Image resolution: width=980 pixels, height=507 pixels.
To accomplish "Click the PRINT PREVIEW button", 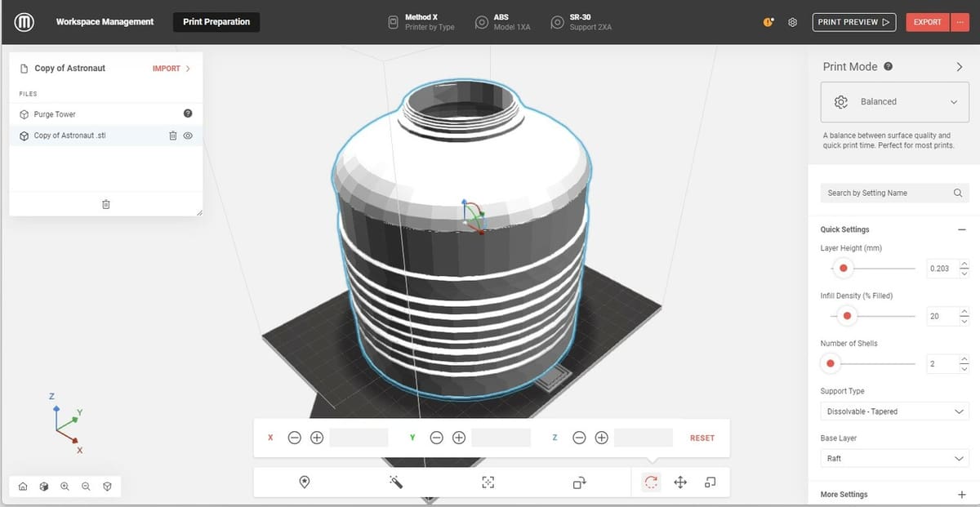I will coord(853,22).
